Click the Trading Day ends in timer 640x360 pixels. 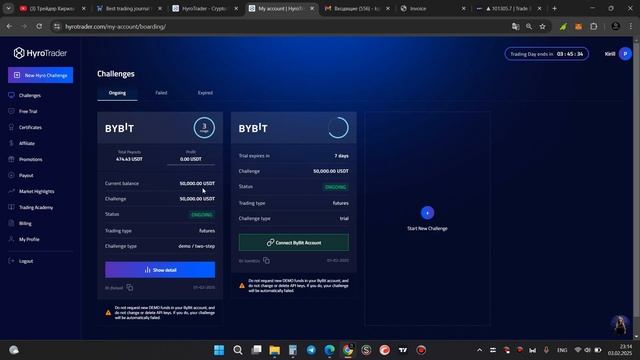tap(547, 54)
